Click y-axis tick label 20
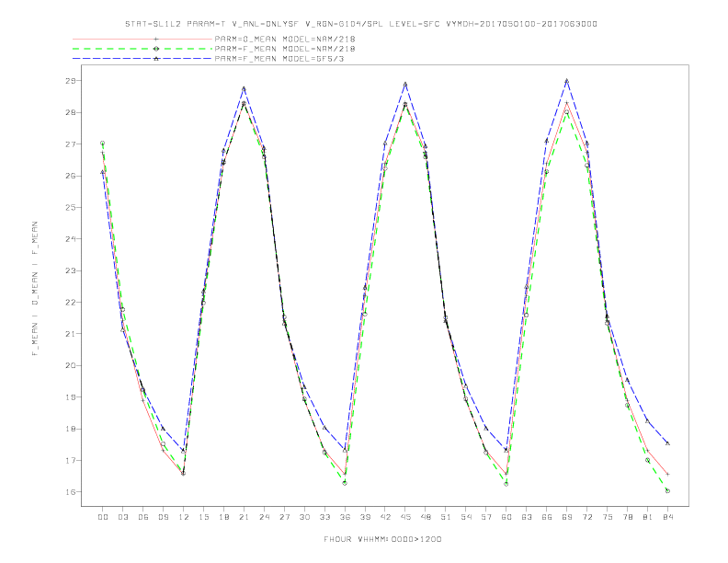Viewport: 728px width, 563px height. click(71, 365)
